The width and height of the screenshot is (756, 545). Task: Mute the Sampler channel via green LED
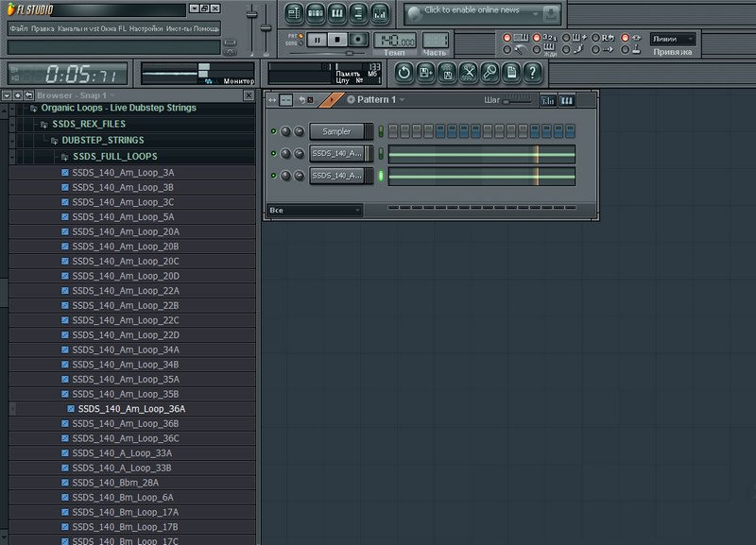(x=274, y=131)
